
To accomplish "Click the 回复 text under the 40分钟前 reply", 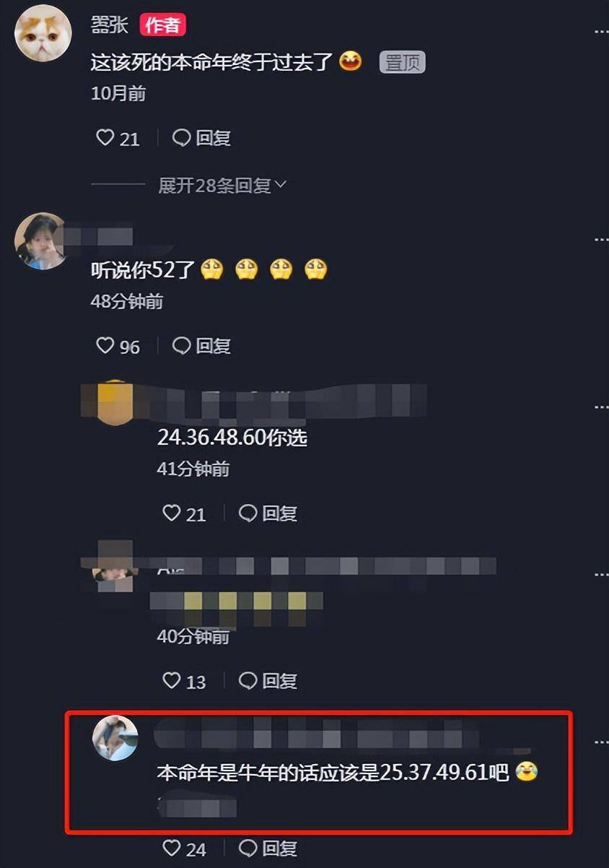I will click(280, 680).
